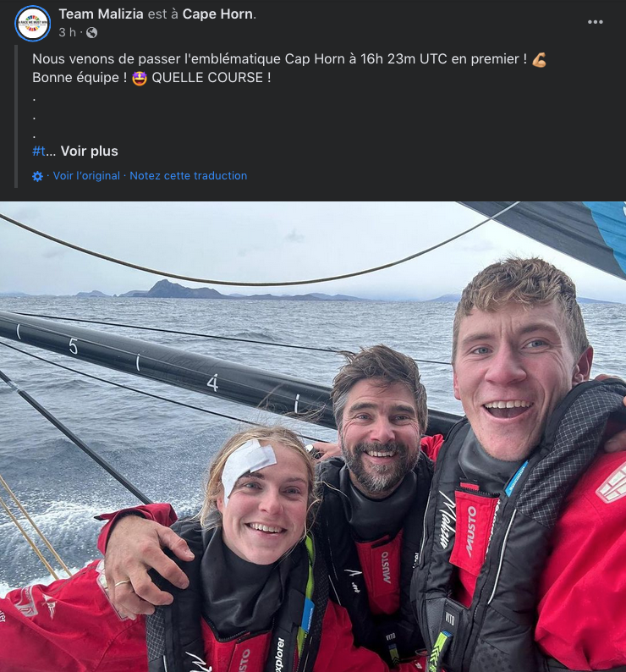626x672 pixels.
Task: Open the three-dots post options menu
Action: coord(596,22)
